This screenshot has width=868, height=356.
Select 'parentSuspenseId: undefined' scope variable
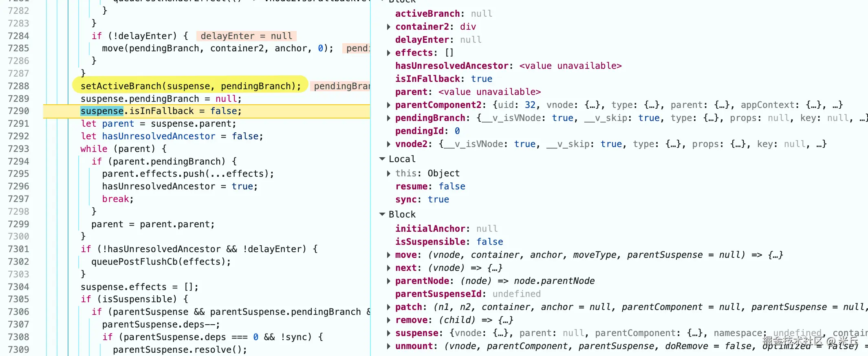468,294
